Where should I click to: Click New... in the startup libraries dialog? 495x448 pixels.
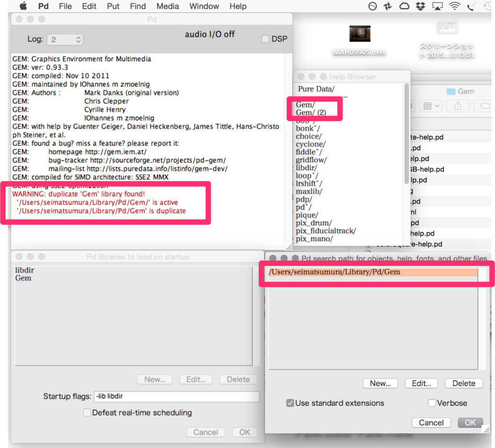coord(155,379)
